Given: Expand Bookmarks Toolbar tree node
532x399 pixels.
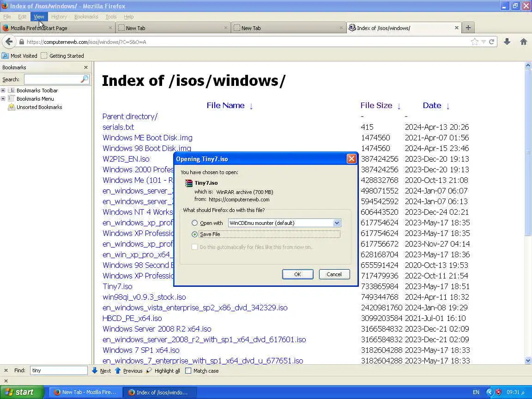Looking at the screenshot, I should (3, 90).
